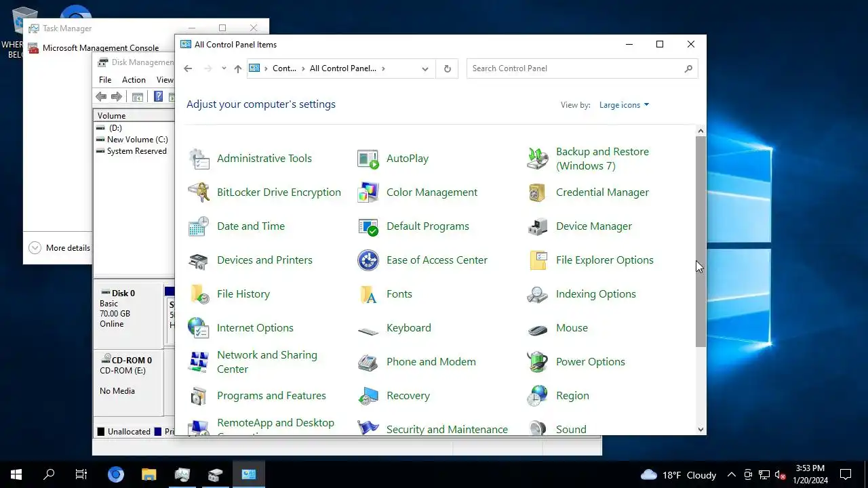Viewport: 868px width, 488px height.
Task: Open the AutoPlay icon
Action: [x=368, y=159]
